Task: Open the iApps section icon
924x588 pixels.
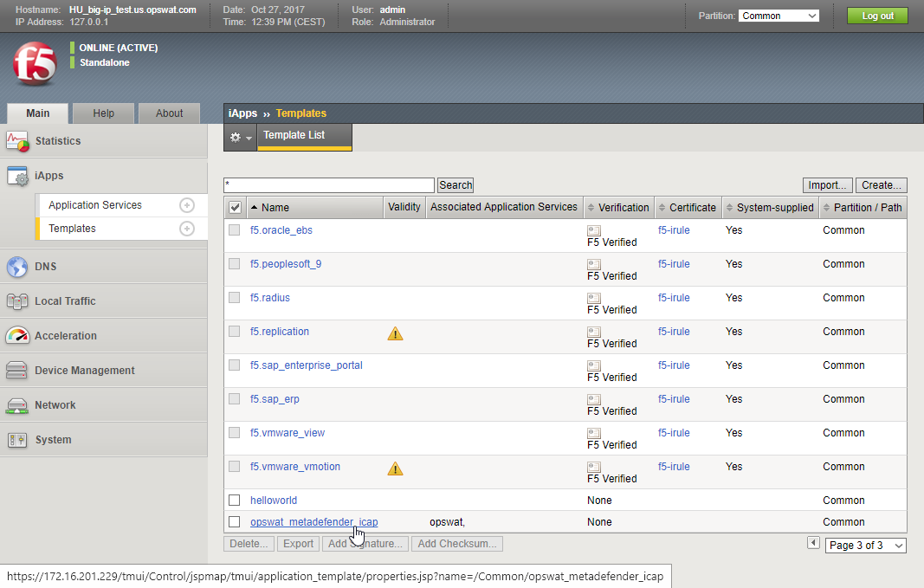Action: [x=17, y=176]
